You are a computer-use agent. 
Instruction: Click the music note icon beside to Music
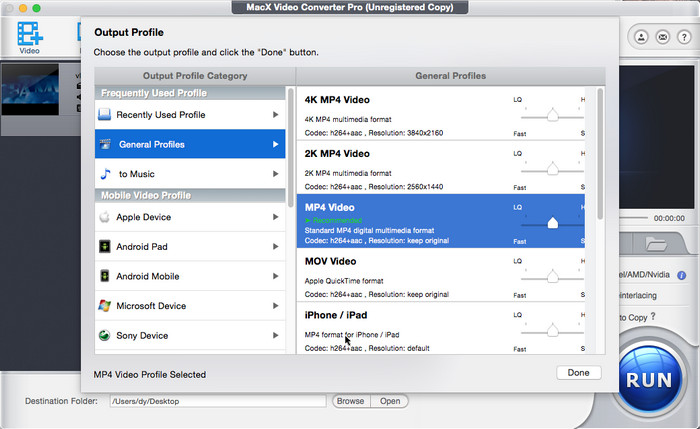[104, 174]
